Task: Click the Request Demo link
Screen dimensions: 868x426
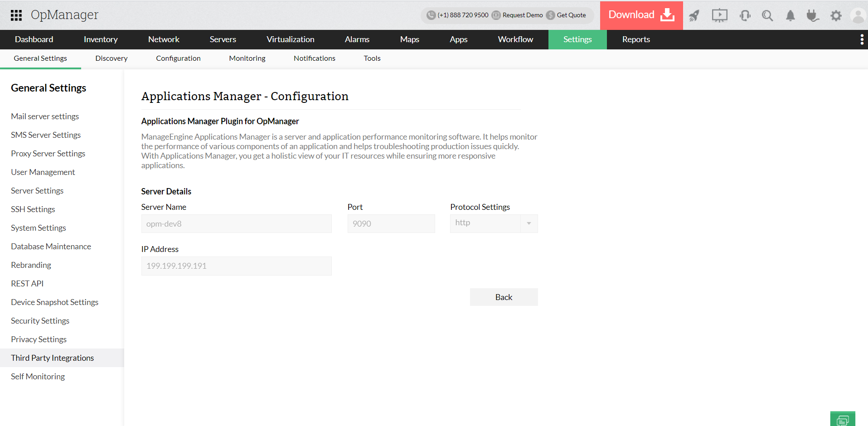Action: (x=523, y=15)
